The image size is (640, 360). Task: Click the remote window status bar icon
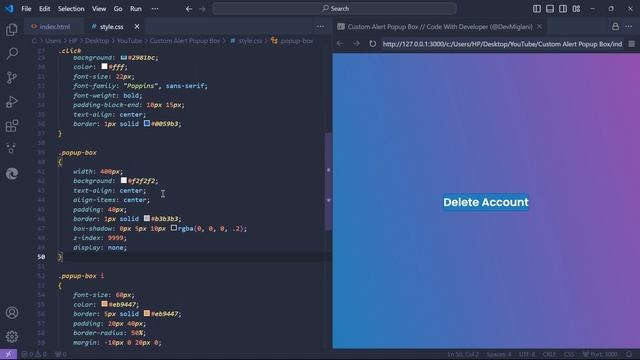(9, 354)
